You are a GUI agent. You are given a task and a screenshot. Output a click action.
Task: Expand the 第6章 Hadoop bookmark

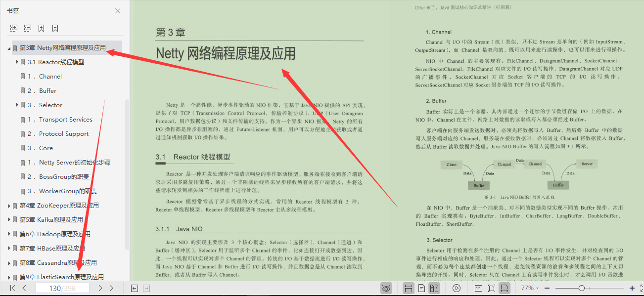(x=9, y=234)
